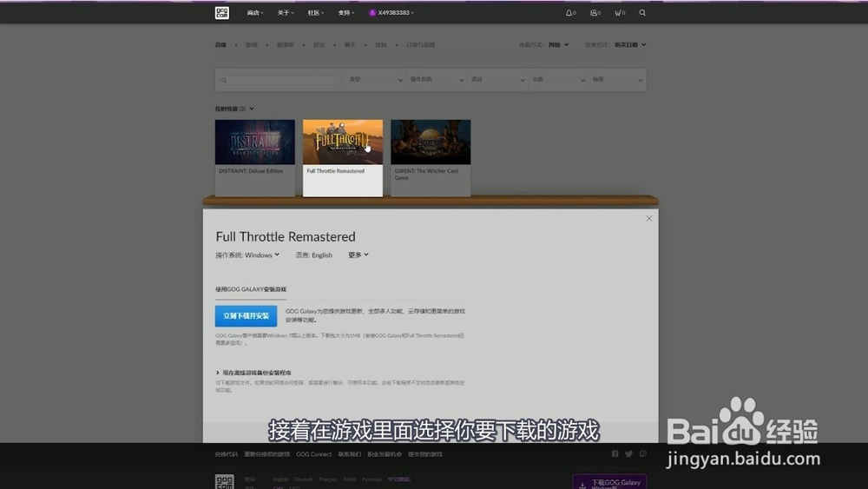Image resolution: width=868 pixels, height=489 pixels.
Task: Switch to the 游戏 games tab
Action: (220, 45)
